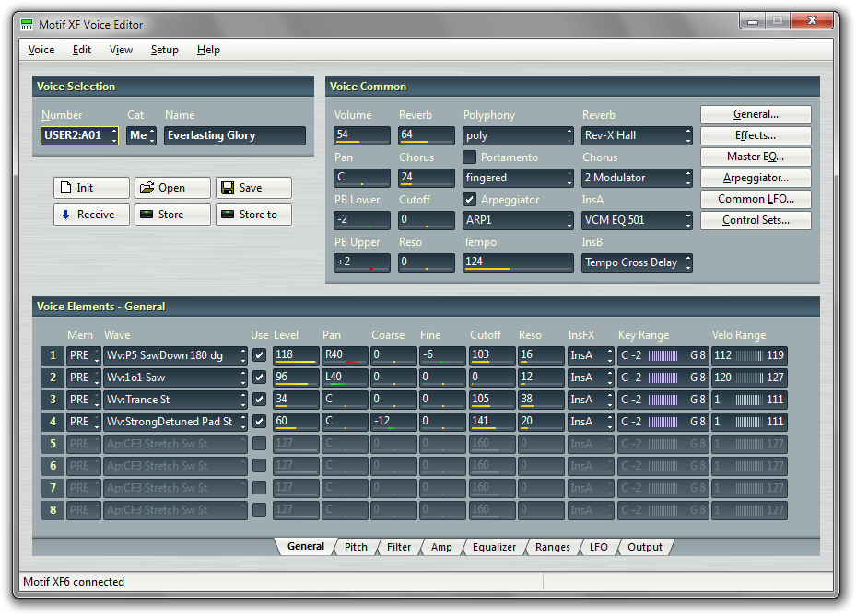Open the Help menu
This screenshot has width=856, height=616.
coord(208,50)
